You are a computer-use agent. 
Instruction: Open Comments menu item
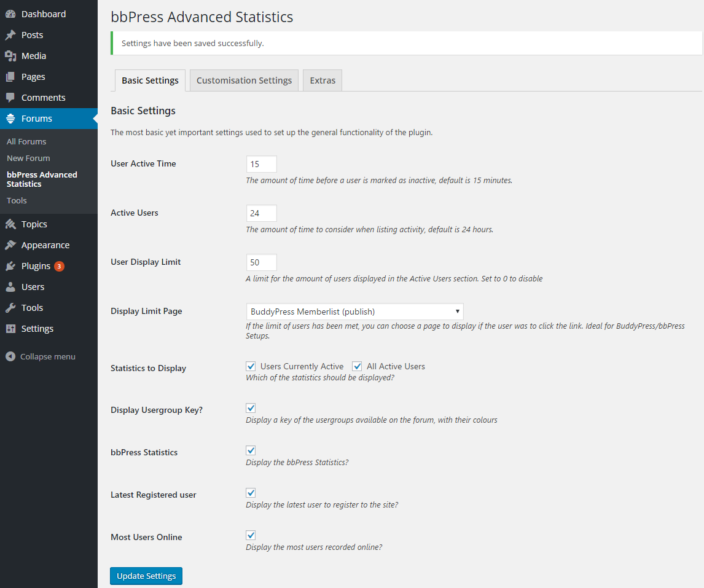pyautogui.click(x=49, y=98)
